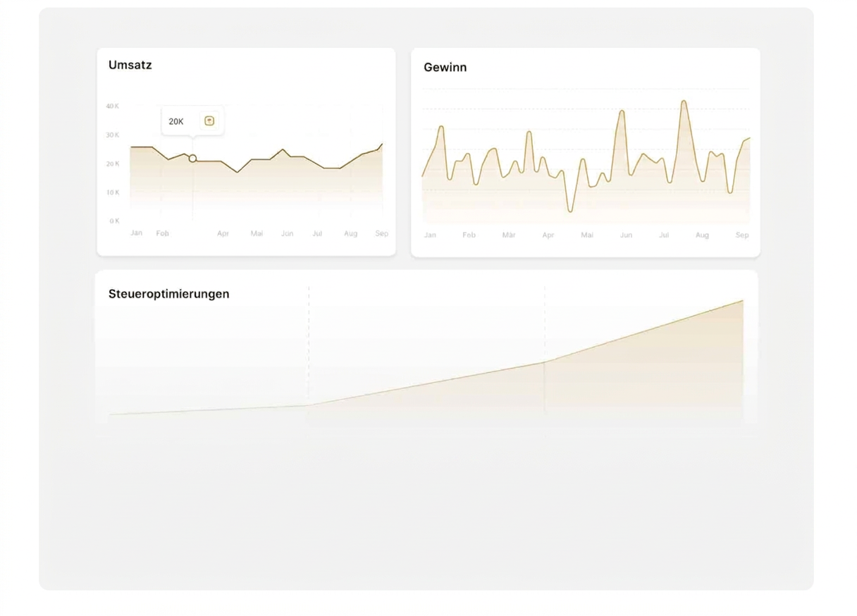
Task: Click the Jan label on the Umsatz axis
Action: coord(137,233)
